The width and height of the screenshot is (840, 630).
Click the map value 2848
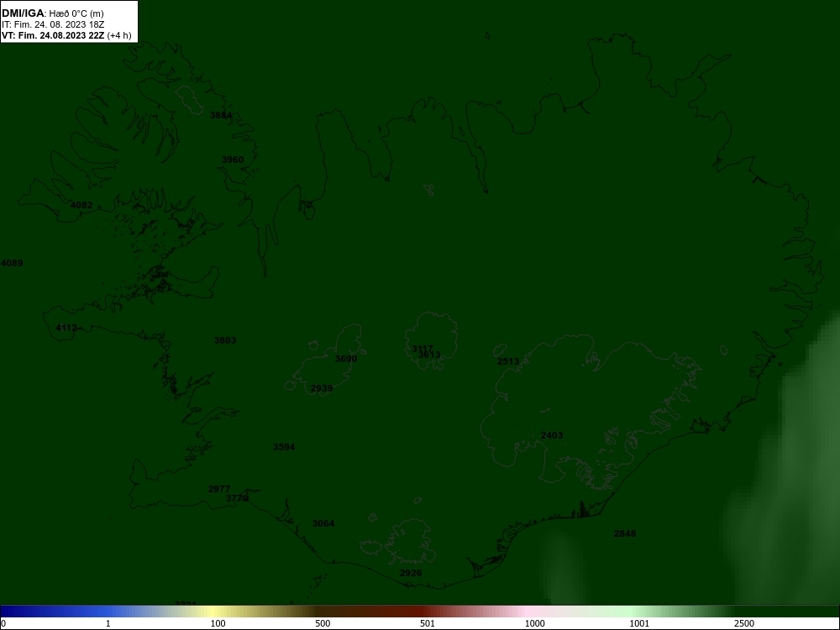point(625,533)
